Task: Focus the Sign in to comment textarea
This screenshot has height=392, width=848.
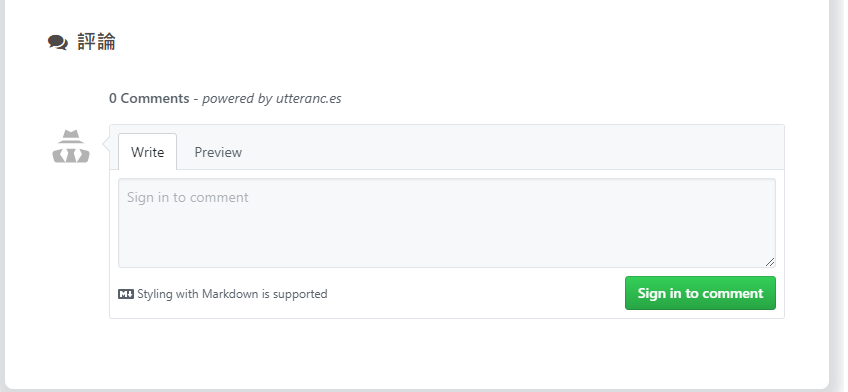Action: 447,223
